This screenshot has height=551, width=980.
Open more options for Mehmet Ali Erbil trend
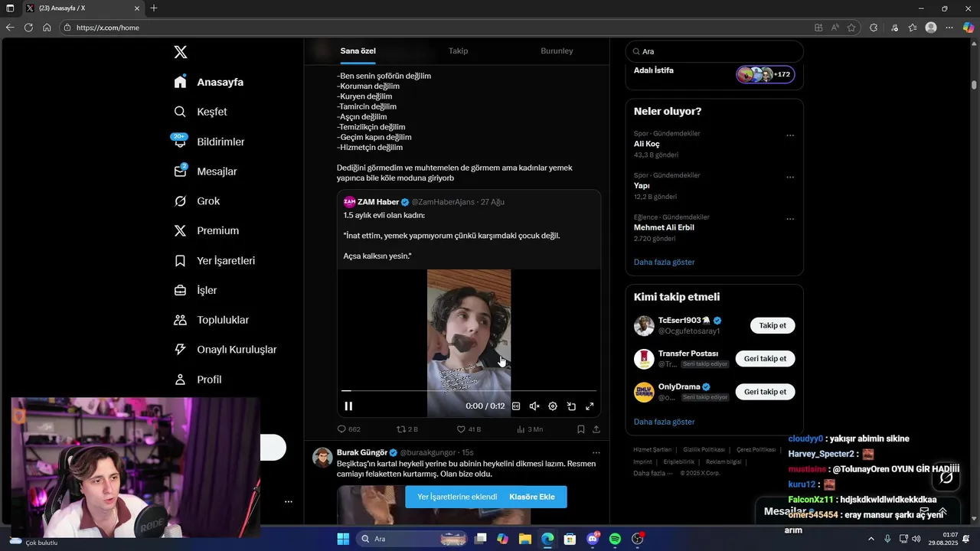pyautogui.click(x=790, y=219)
